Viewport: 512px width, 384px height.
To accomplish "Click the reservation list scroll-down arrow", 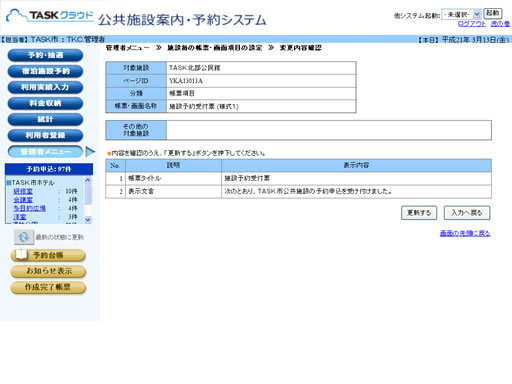I will pos(88,220).
